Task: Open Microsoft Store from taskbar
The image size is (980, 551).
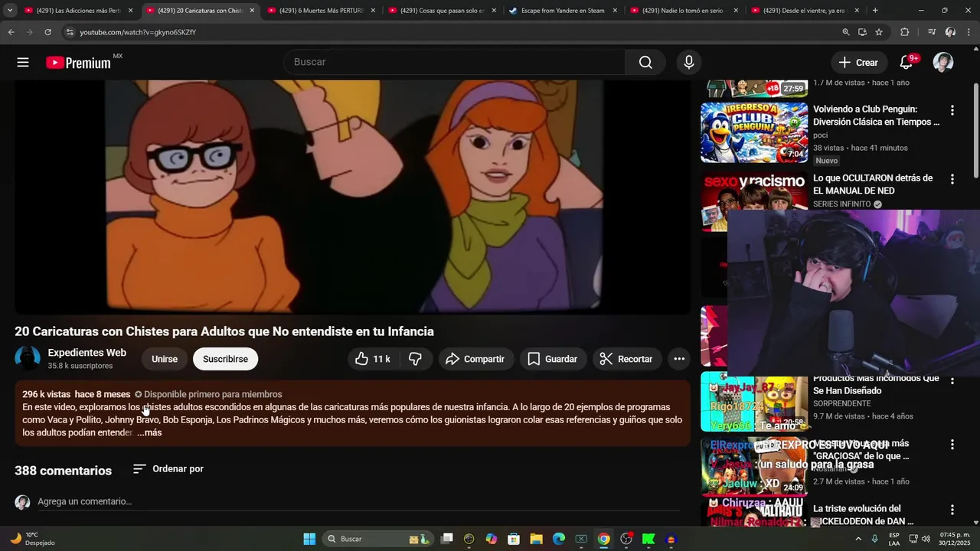Action: point(514,539)
